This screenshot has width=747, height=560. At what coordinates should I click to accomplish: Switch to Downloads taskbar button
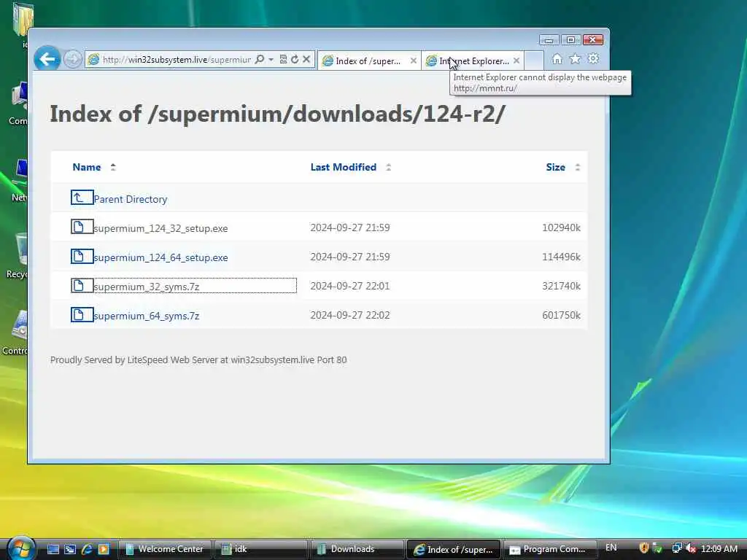point(357,549)
